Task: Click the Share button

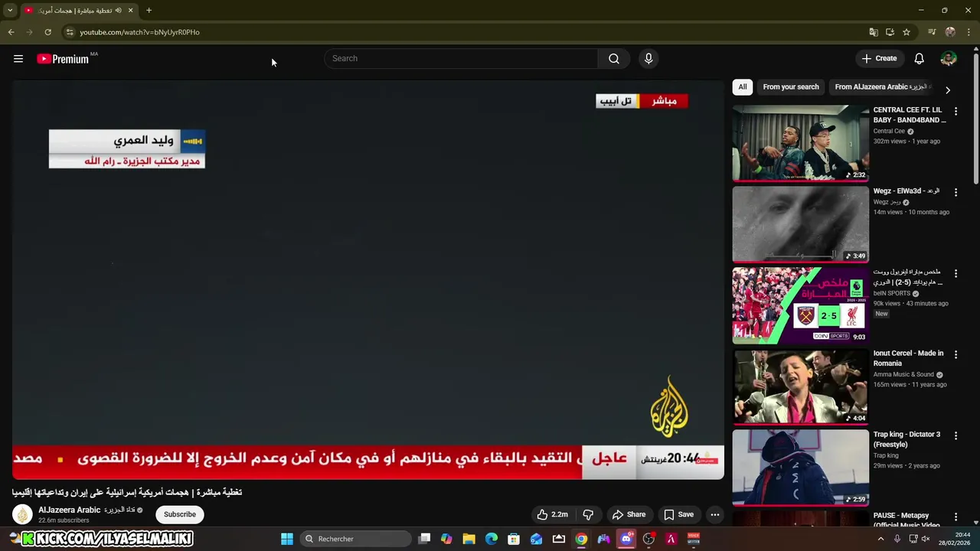Action: coord(629,514)
